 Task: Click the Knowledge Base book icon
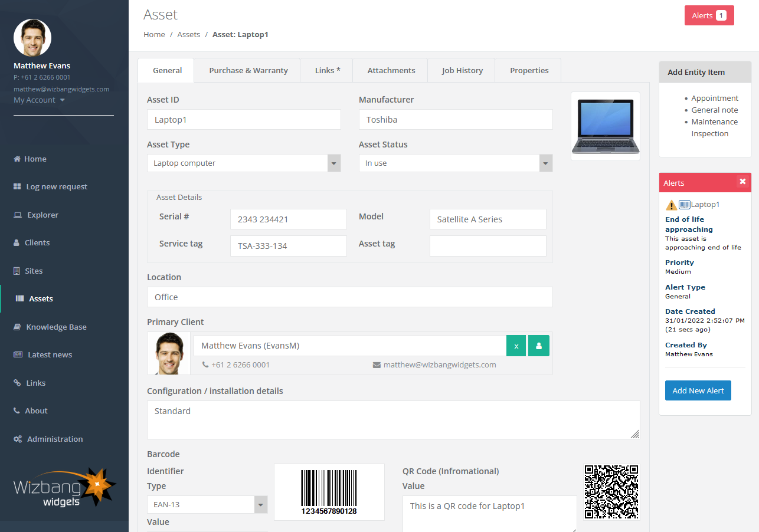click(17, 327)
